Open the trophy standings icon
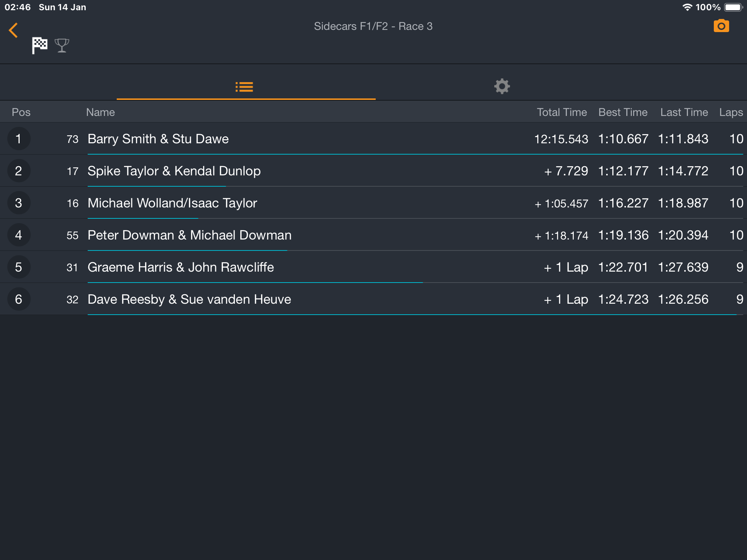This screenshot has height=560, width=747. click(62, 46)
